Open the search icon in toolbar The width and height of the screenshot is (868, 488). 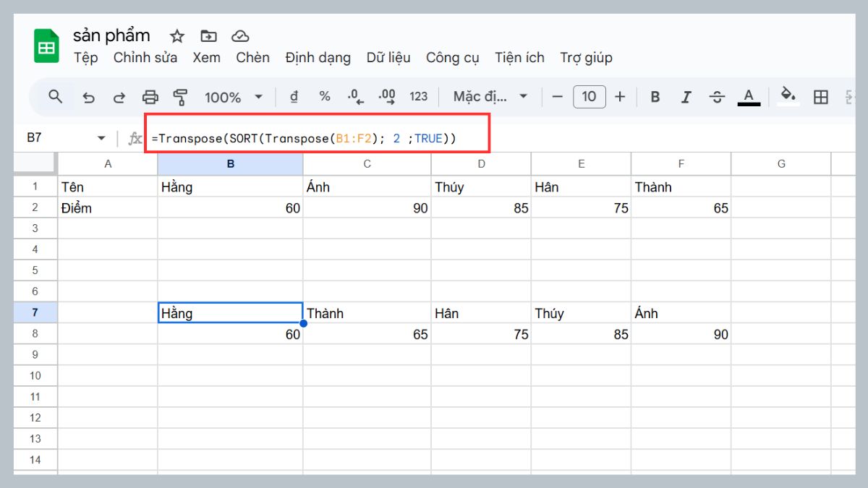[x=56, y=96]
